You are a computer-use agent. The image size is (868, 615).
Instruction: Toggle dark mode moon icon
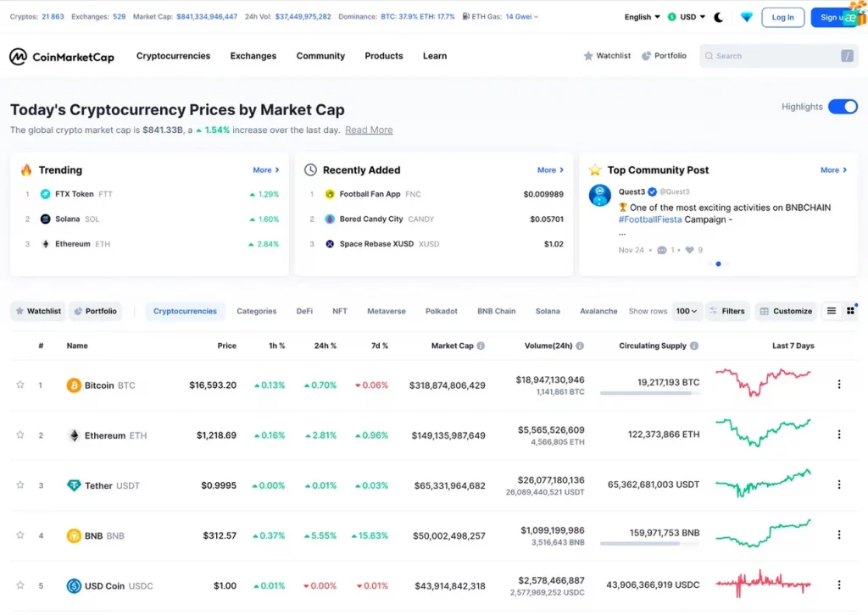(719, 17)
